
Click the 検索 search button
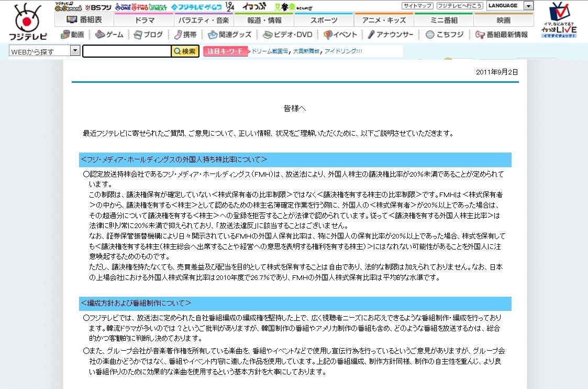185,51
